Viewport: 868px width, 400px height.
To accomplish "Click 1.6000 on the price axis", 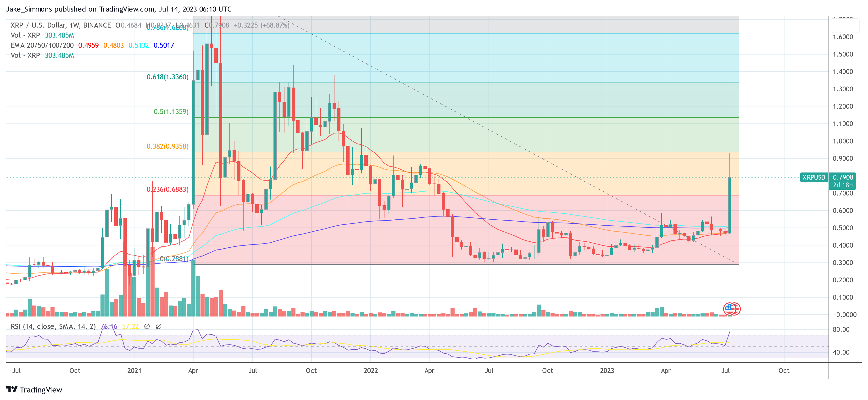I will pyautogui.click(x=843, y=37).
